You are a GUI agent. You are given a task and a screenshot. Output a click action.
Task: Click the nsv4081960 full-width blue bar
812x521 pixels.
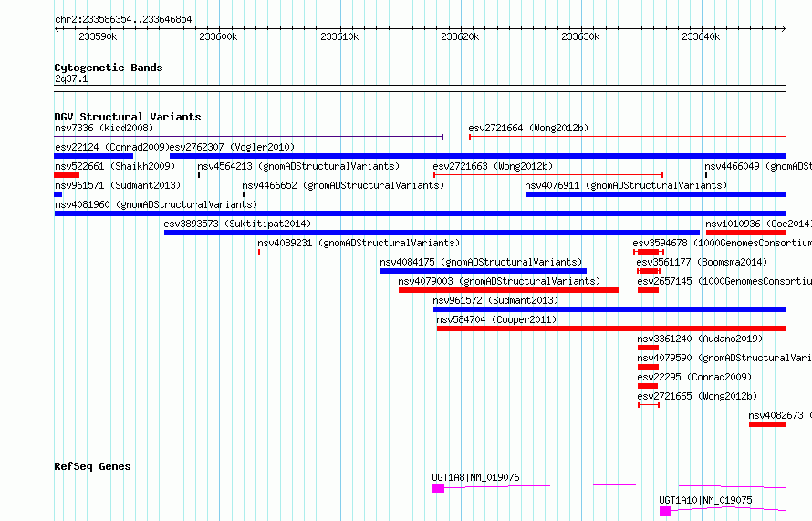420,214
